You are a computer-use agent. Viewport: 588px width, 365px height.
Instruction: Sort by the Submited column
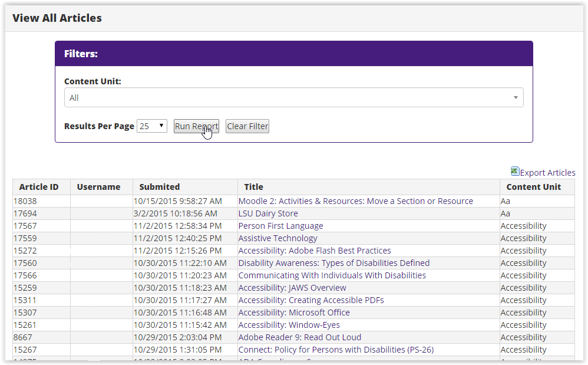point(158,187)
